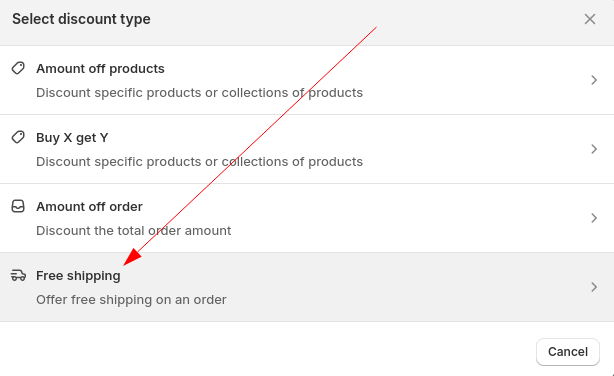Choose the Buy X get Y option title

click(72, 138)
